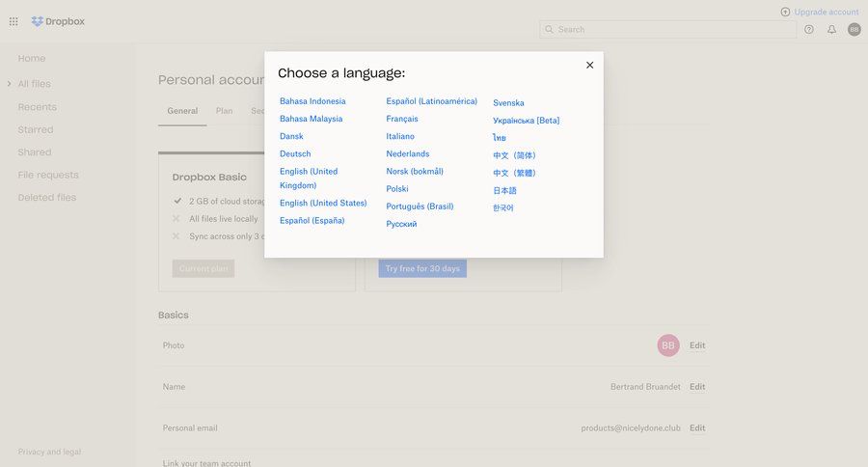Choose 中文（繁體）Traditional Chinese
The image size is (868, 467).
pos(514,173)
